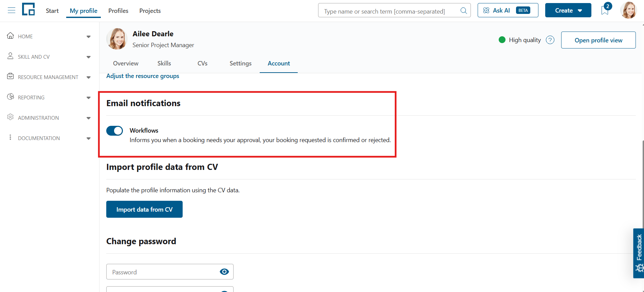
Task: Open the user avatar in top bar
Action: pos(628,10)
